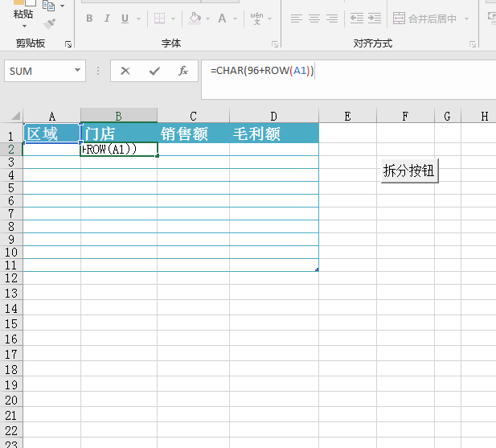Select row 5 header

pyautogui.click(x=11, y=188)
